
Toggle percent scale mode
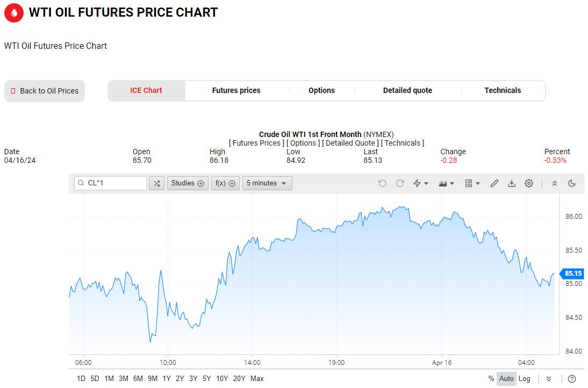(x=491, y=378)
